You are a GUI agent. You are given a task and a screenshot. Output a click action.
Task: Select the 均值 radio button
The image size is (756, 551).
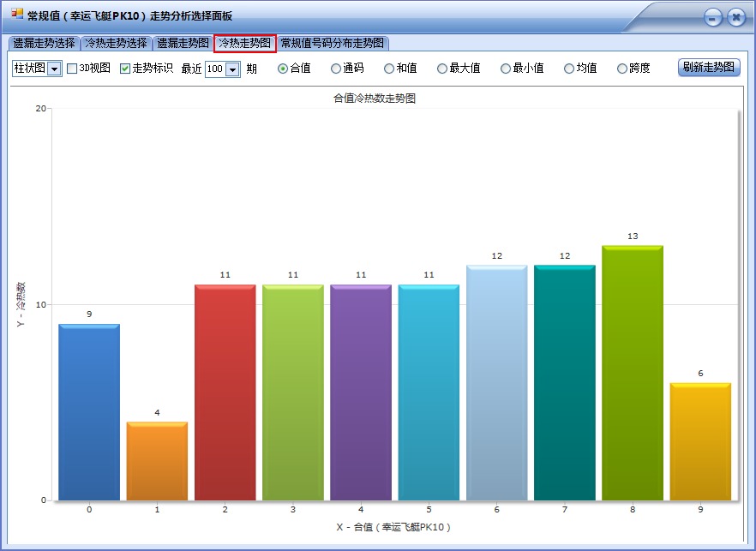[x=566, y=69]
